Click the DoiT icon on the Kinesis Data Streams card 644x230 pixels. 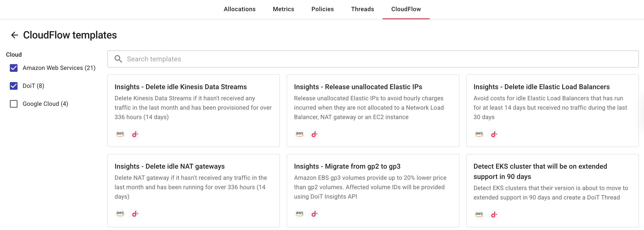coord(135,134)
